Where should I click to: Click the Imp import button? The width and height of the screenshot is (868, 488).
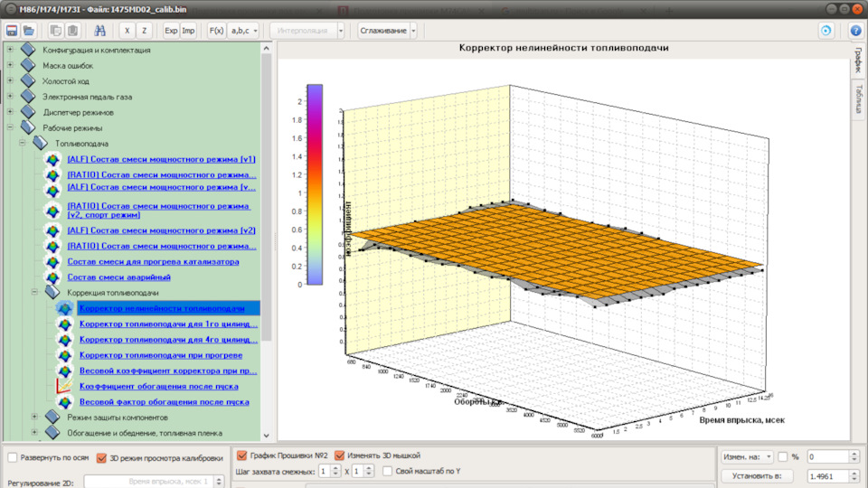(188, 31)
